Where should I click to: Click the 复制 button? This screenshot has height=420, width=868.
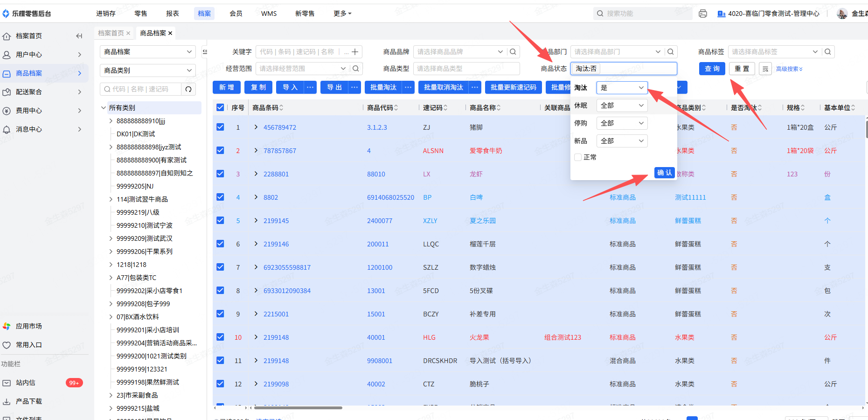tap(258, 87)
